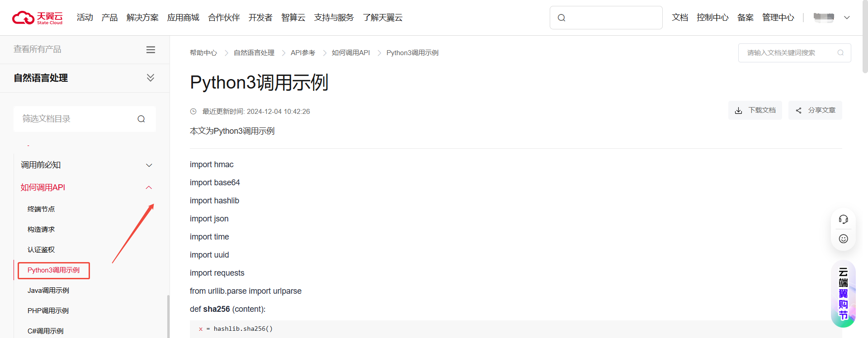Click the State Cloud logo
The image size is (868, 338).
pyautogui.click(x=38, y=18)
